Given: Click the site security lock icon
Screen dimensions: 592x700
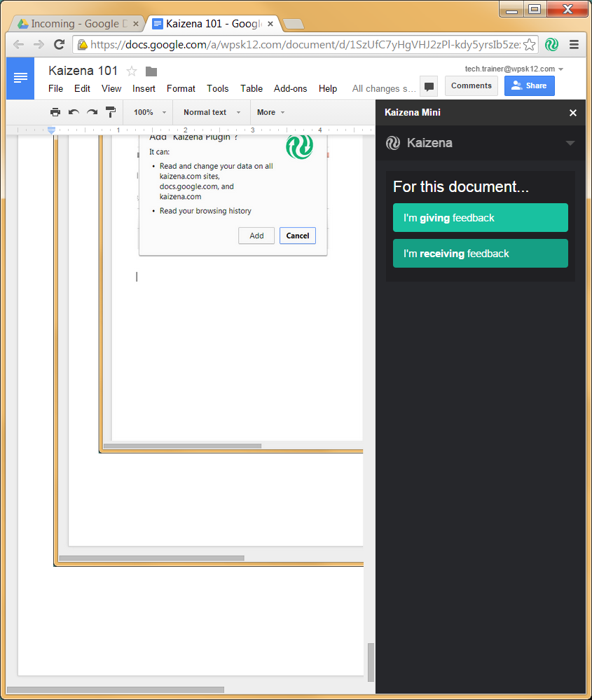Looking at the screenshot, I should [x=82, y=44].
